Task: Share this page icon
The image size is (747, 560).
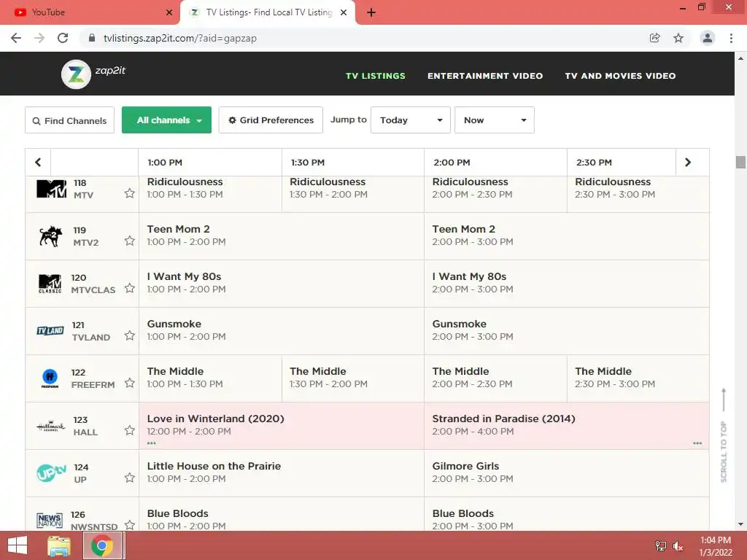Action: pyautogui.click(x=655, y=38)
